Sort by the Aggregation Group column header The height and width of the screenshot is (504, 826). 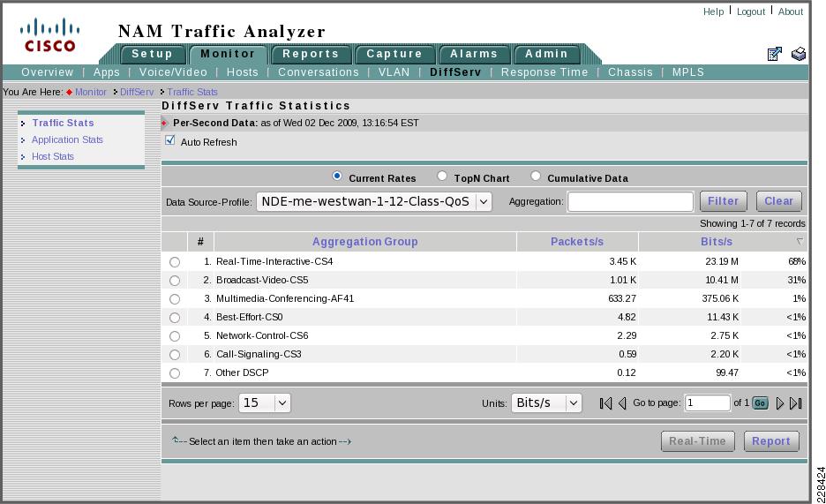[365, 242]
